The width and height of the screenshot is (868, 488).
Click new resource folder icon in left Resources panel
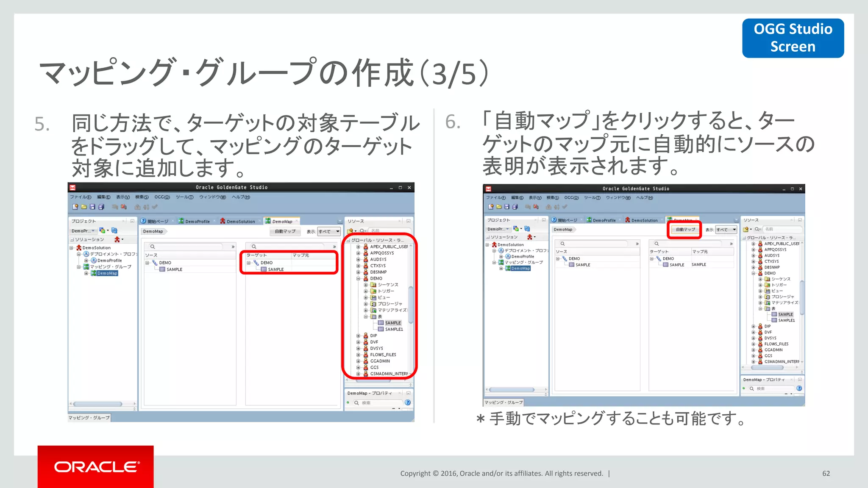coord(350,231)
